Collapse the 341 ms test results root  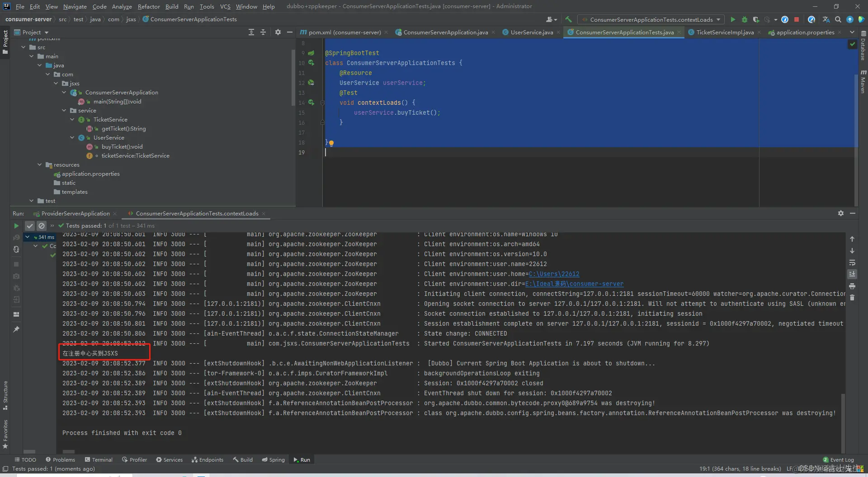(28, 237)
